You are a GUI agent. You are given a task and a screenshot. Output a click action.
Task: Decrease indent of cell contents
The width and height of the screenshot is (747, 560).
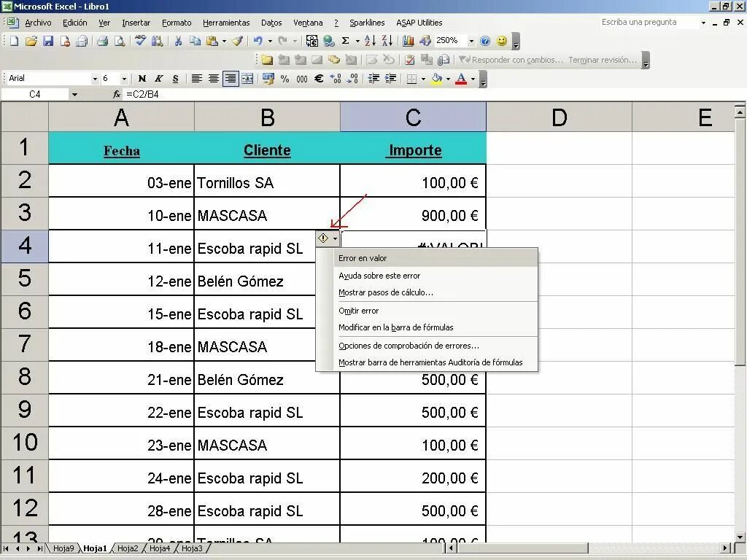tap(374, 79)
